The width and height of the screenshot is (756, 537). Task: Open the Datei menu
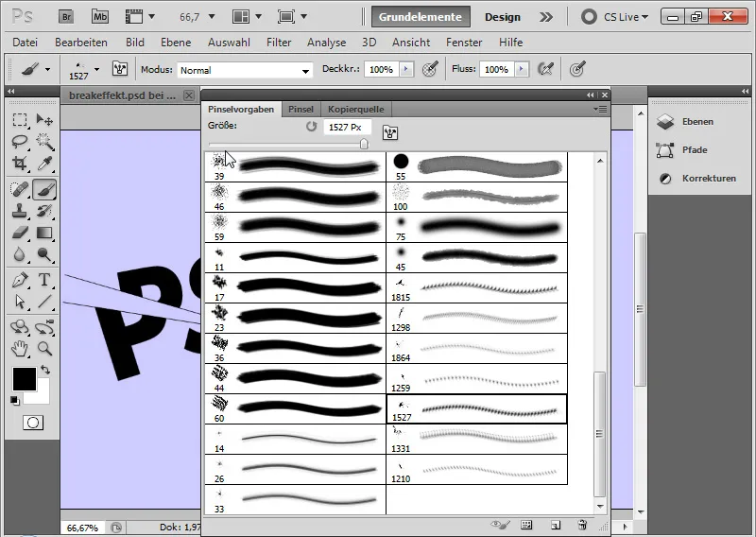pos(26,43)
